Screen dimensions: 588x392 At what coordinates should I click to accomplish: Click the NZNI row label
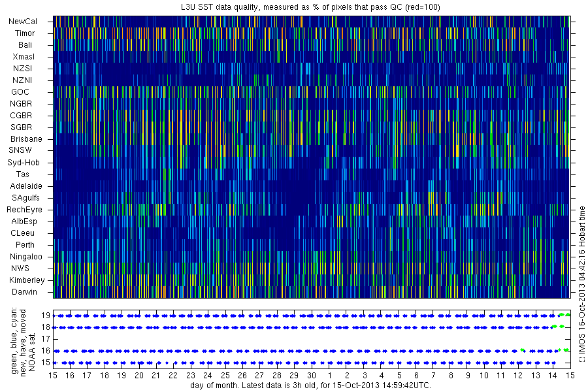[x=22, y=80]
